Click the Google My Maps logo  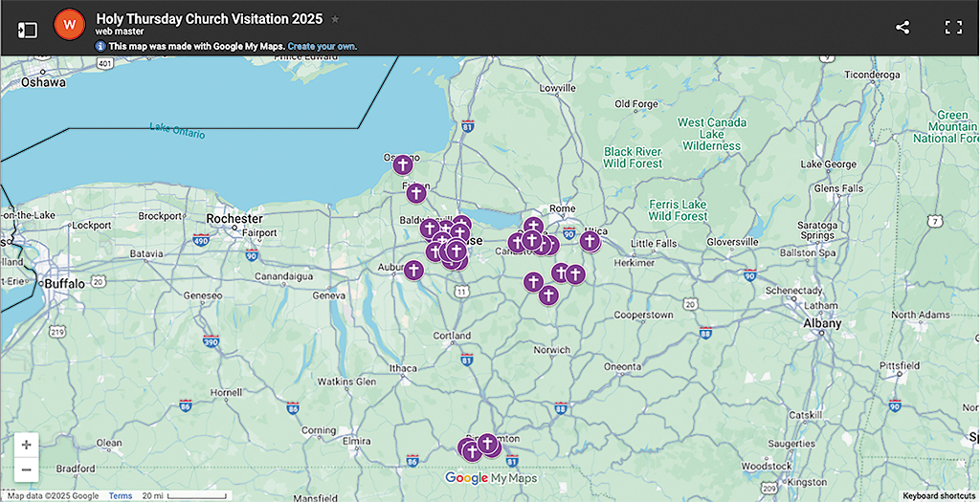pyautogui.click(x=491, y=478)
